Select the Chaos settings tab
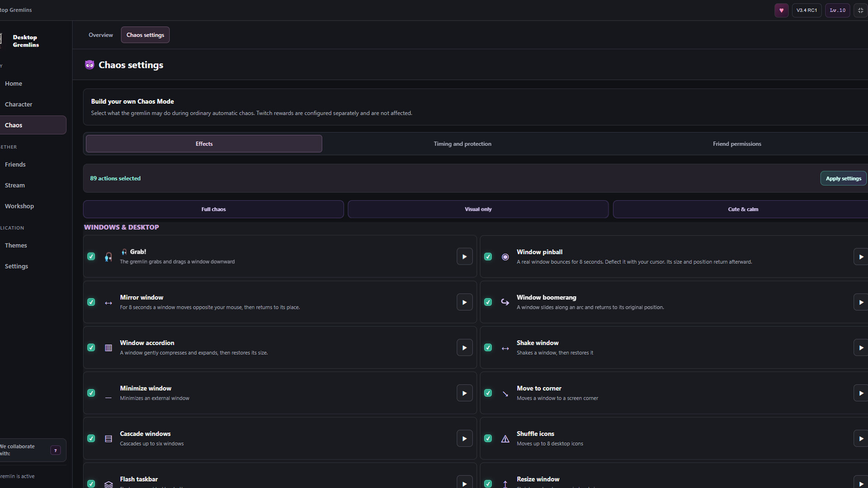 (x=145, y=35)
